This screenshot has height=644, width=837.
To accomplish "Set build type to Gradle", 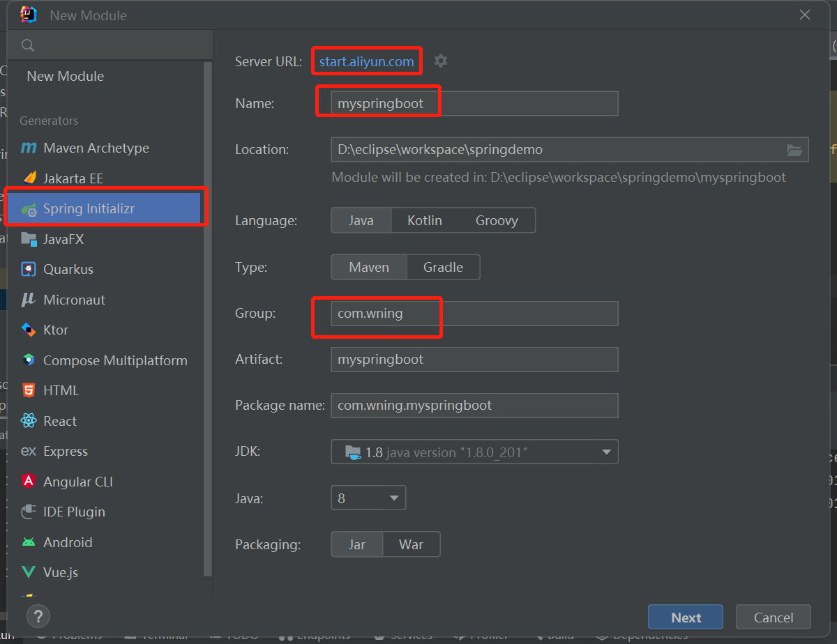I will point(443,267).
